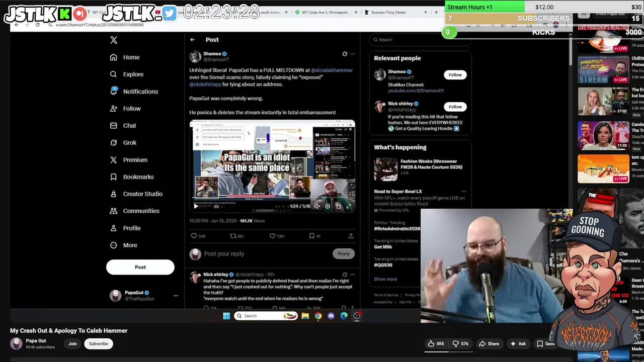Open Creator Studio in X sidebar
This screenshot has width=644, height=362.
pyautogui.click(x=136, y=194)
